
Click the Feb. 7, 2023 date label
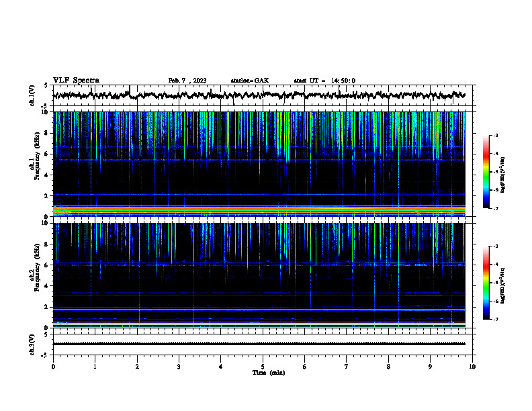click(187, 81)
